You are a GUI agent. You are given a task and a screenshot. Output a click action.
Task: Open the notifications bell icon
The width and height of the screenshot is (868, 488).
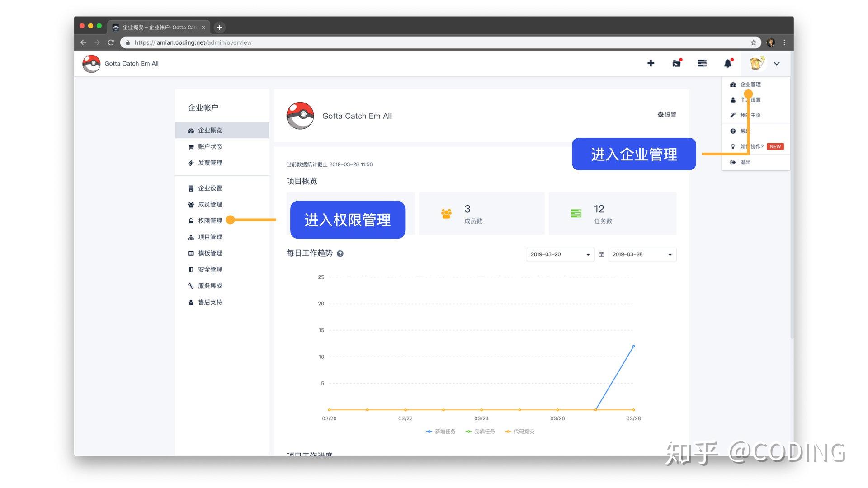[728, 63]
